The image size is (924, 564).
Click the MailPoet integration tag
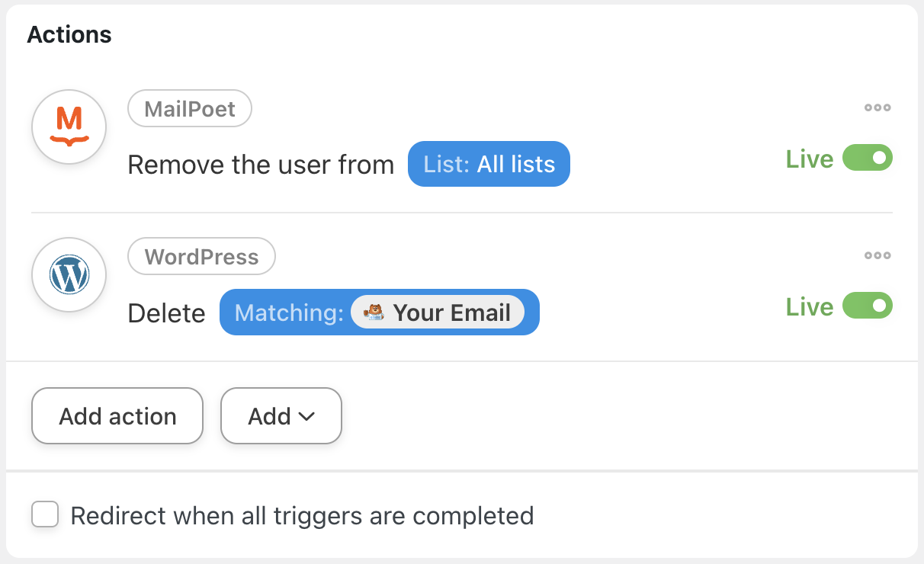click(x=190, y=109)
